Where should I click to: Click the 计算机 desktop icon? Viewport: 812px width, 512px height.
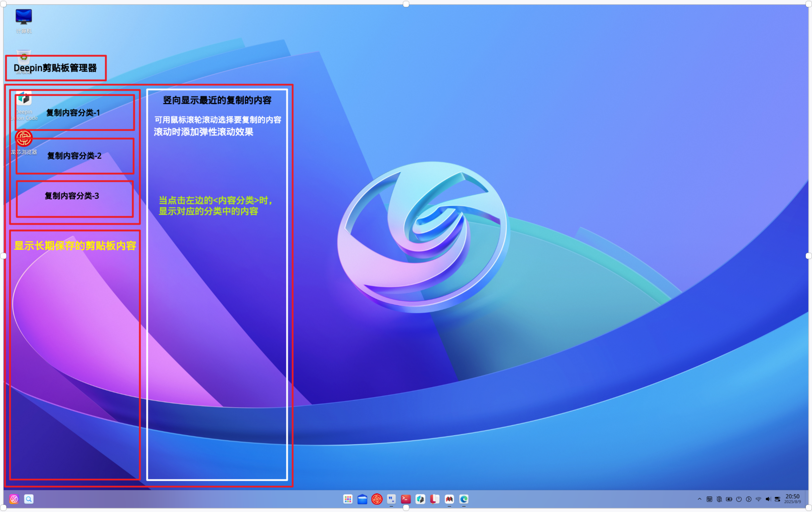(x=23, y=21)
